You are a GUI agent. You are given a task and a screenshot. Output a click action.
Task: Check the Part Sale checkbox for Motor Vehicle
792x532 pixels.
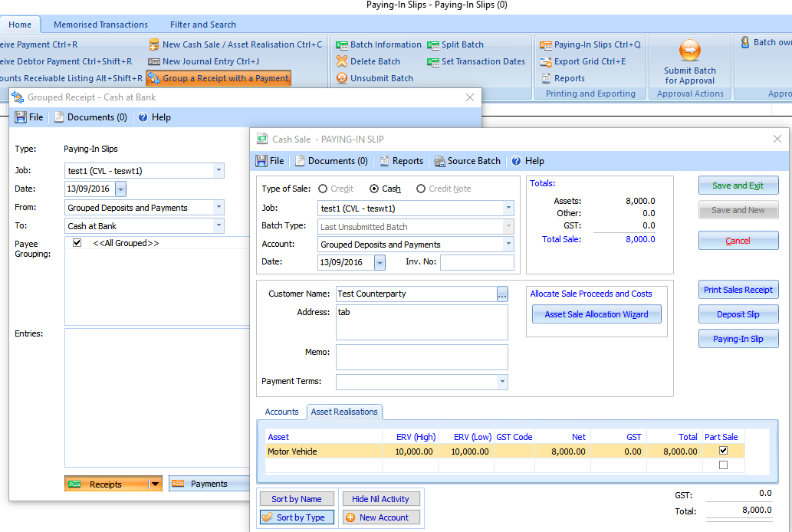[x=722, y=452]
